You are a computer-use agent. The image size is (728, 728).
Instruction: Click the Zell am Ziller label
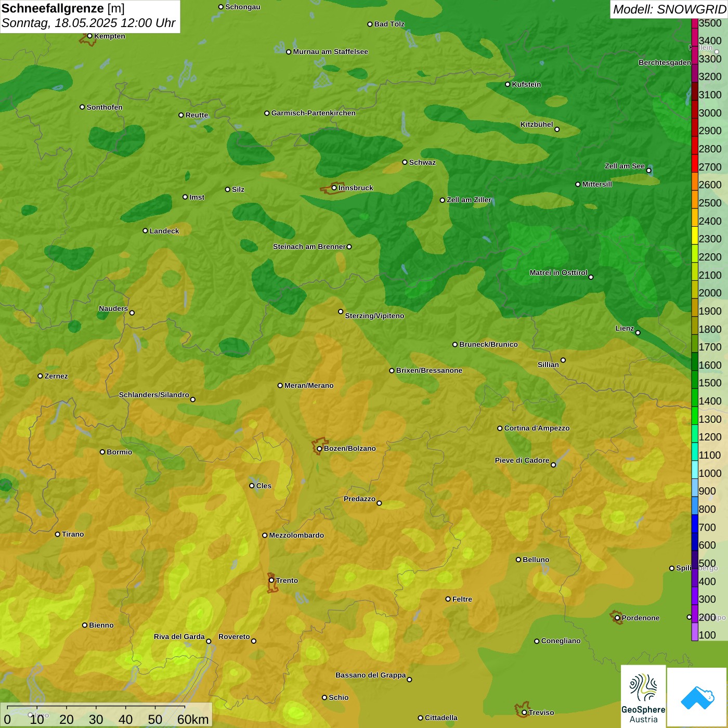point(469,200)
